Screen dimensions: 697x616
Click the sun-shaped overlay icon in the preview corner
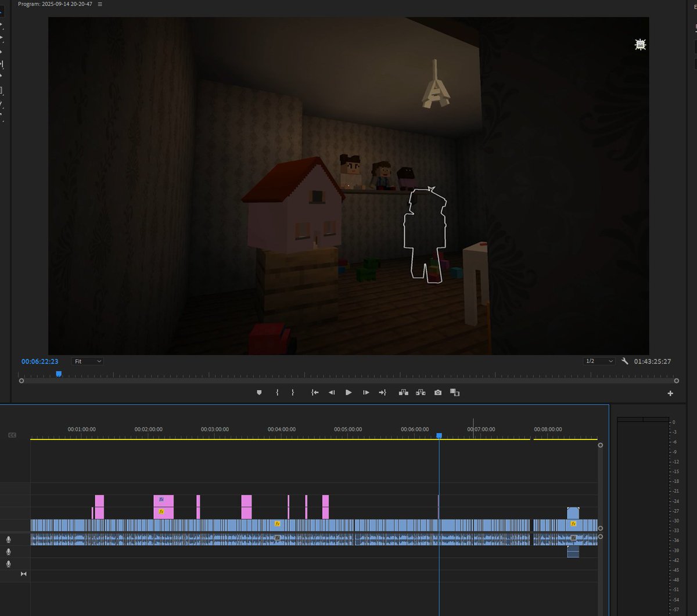(640, 45)
